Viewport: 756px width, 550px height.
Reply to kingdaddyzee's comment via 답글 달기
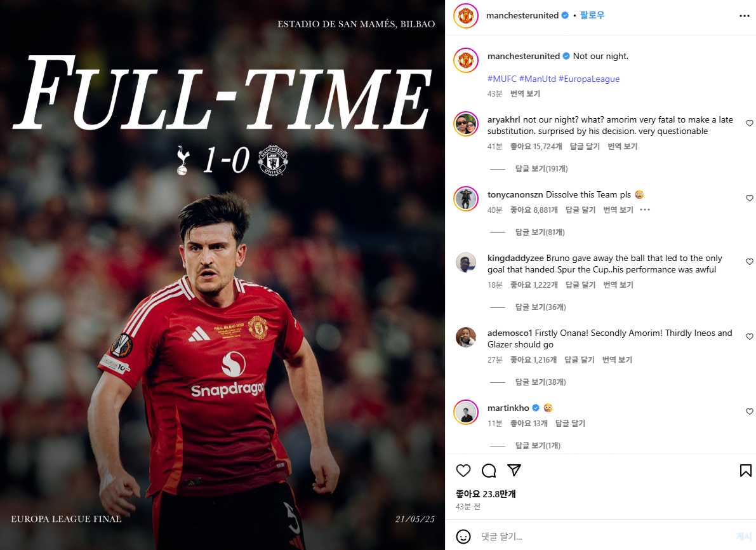point(580,285)
